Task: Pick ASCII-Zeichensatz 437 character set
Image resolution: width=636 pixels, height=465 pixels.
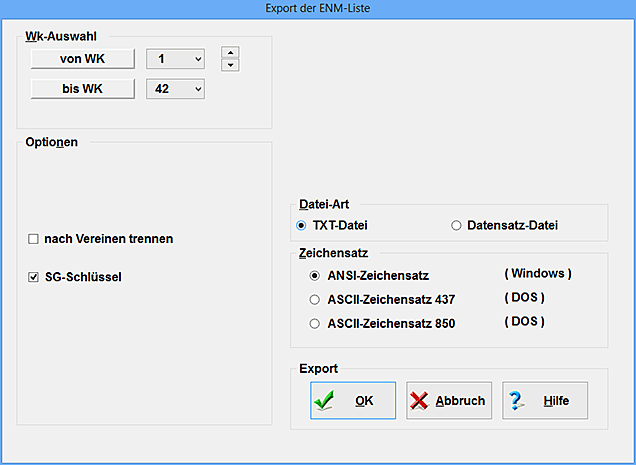Action: coord(315,299)
